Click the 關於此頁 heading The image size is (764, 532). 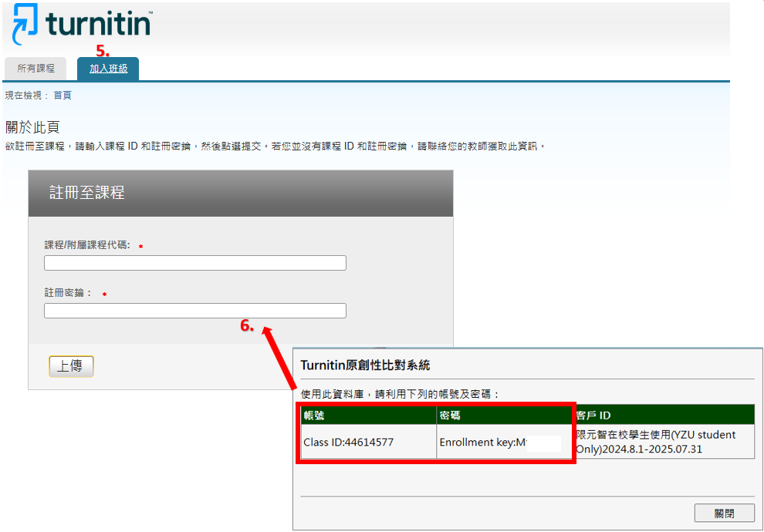pyautogui.click(x=32, y=127)
